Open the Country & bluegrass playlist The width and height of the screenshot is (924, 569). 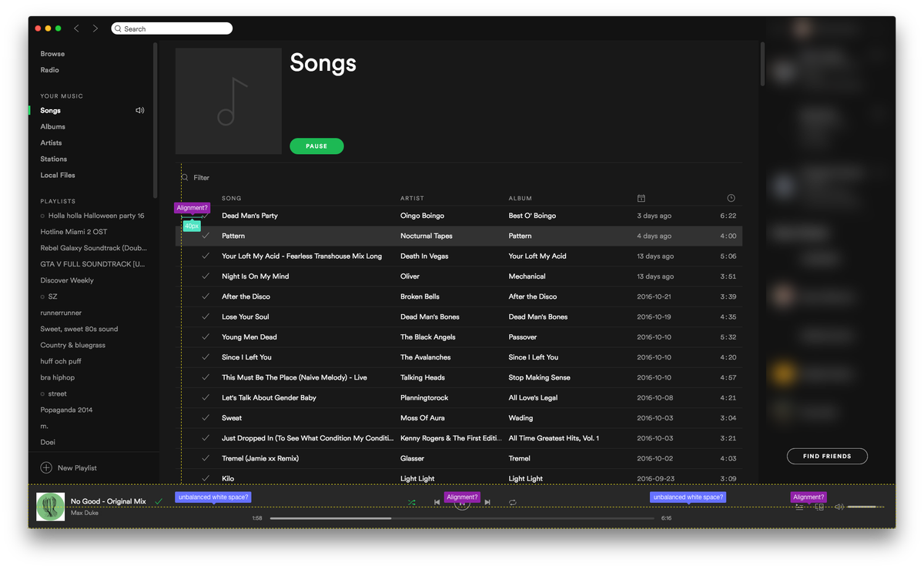pos(72,345)
